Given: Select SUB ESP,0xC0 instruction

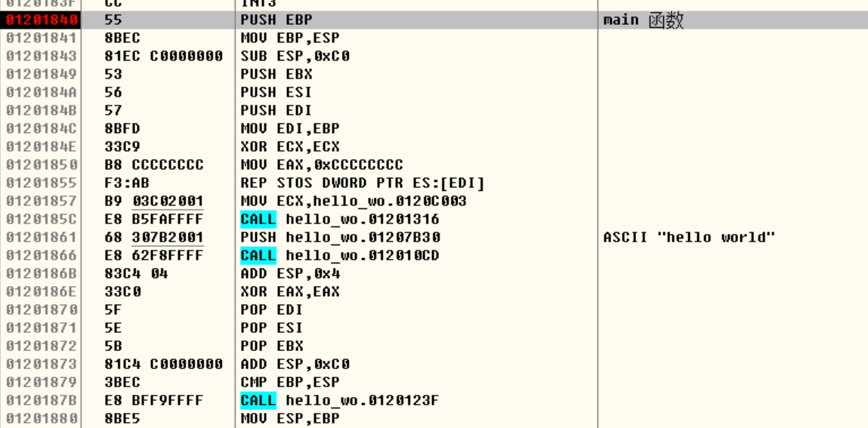Looking at the screenshot, I should click(295, 57).
